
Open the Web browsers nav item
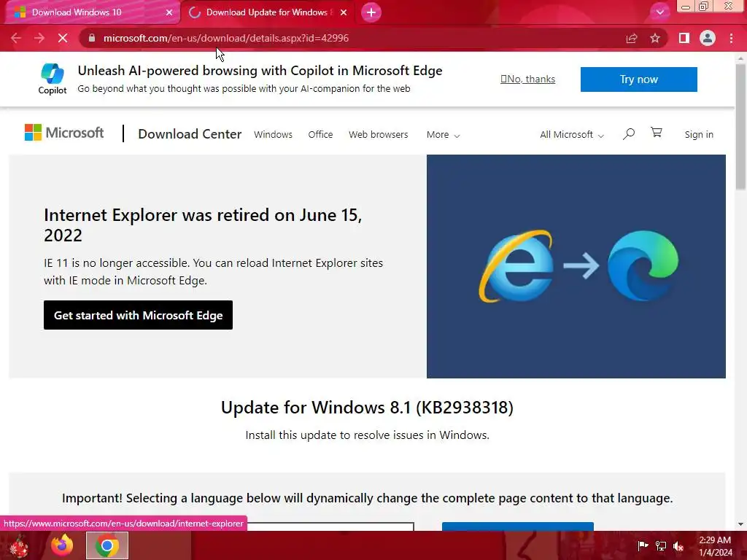coord(379,135)
